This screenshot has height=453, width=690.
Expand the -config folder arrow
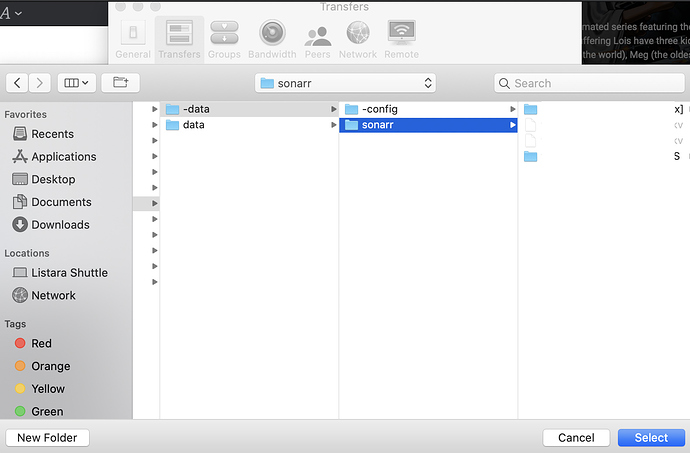tap(513, 109)
